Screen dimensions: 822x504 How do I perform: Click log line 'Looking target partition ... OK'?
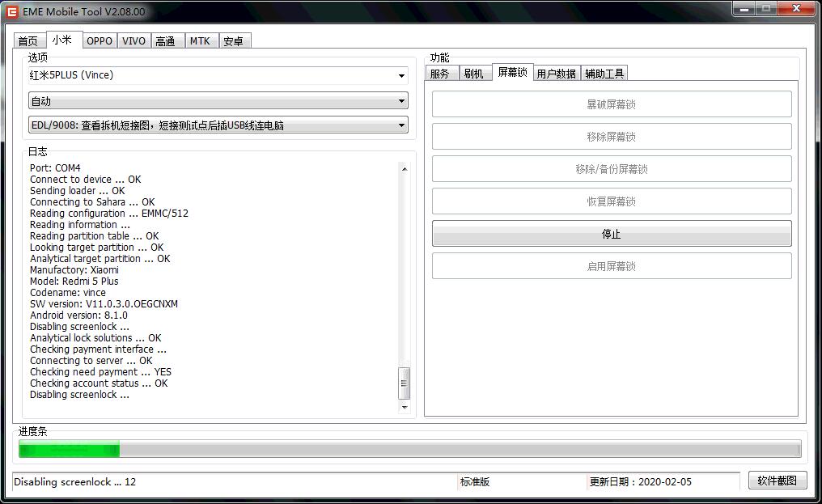click(97, 247)
